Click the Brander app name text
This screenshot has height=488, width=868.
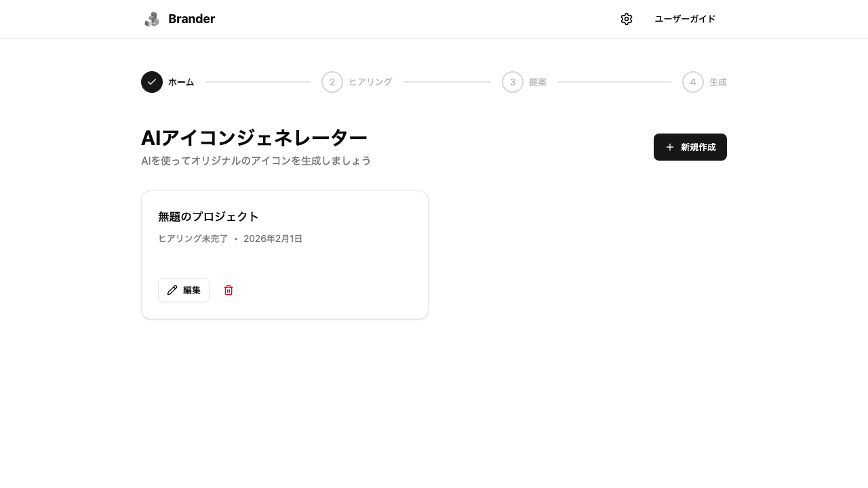[191, 19]
